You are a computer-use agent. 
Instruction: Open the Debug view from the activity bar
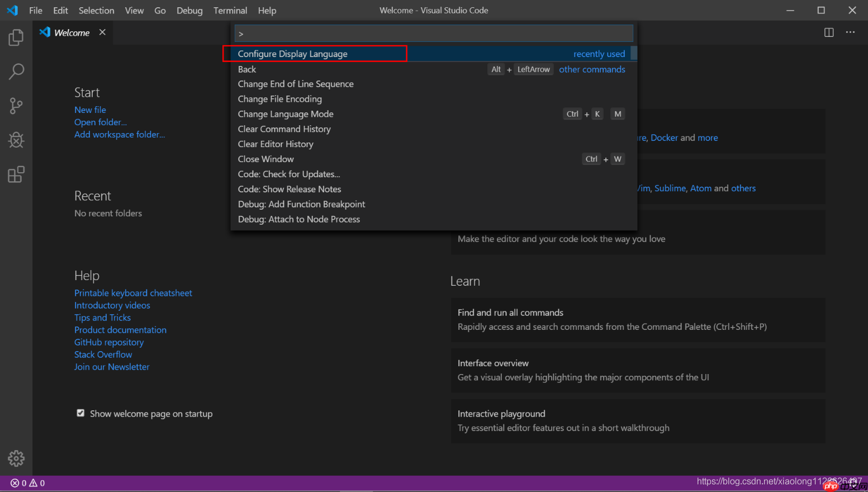pyautogui.click(x=16, y=140)
